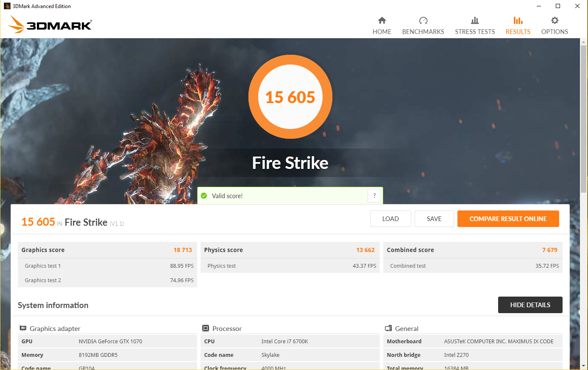The image size is (588, 370).
Task: Click the LOAD button
Action: pos(390,219)
